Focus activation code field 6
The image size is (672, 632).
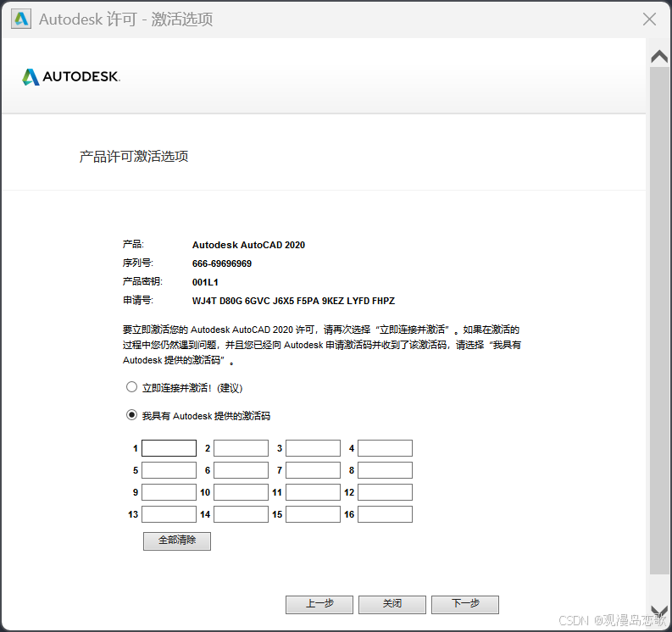(x=241, y=470)
